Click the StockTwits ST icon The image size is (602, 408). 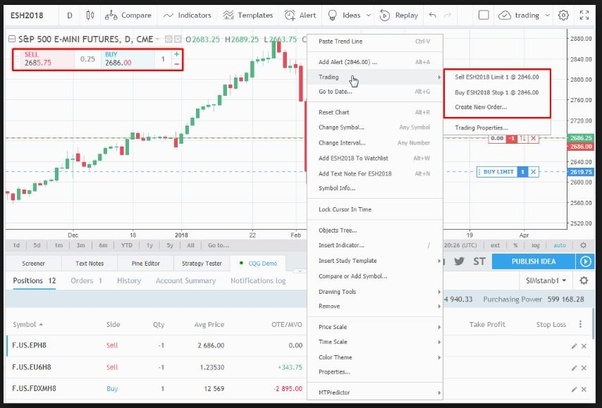click(479, 261)
